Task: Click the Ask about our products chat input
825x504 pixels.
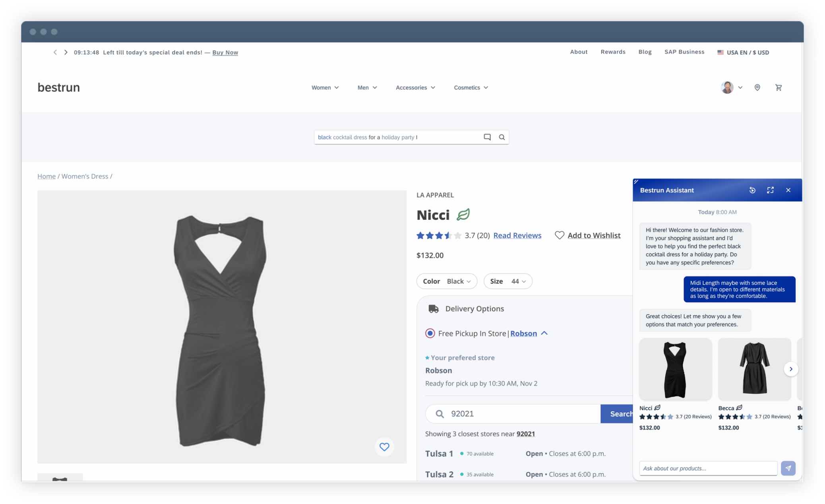Action: 708,468
